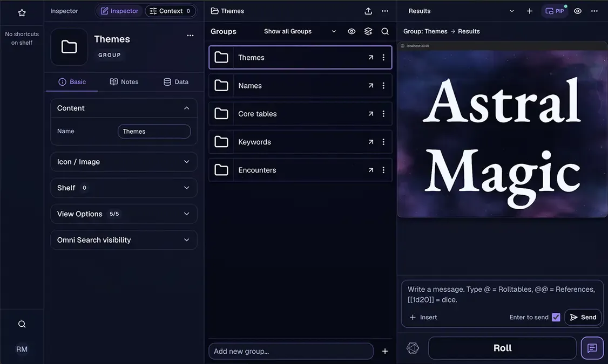This screenshot has height=364, width=608.
Task: Switch to Inspector mode button
Action: 119,11
